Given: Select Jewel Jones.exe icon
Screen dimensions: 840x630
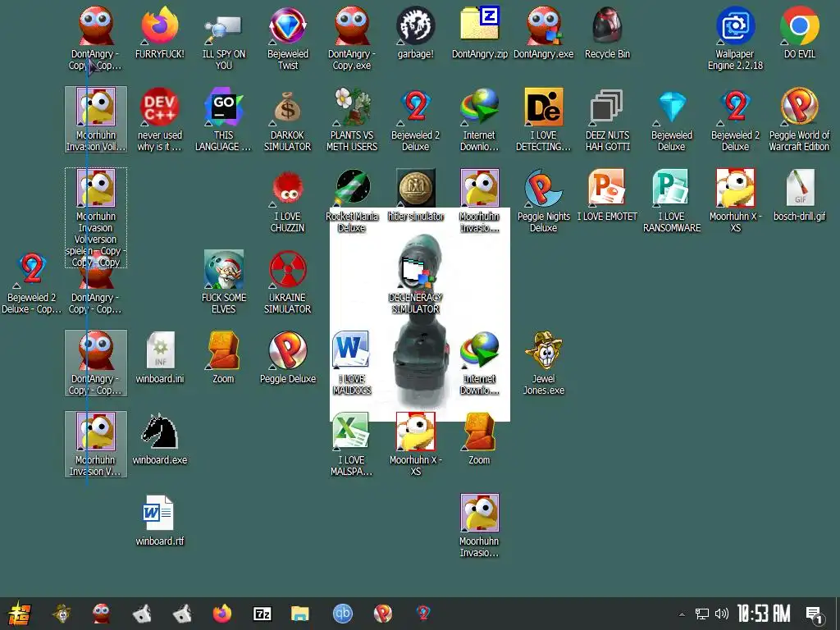Looking at the screenshot, I should (x=543, y=363).
